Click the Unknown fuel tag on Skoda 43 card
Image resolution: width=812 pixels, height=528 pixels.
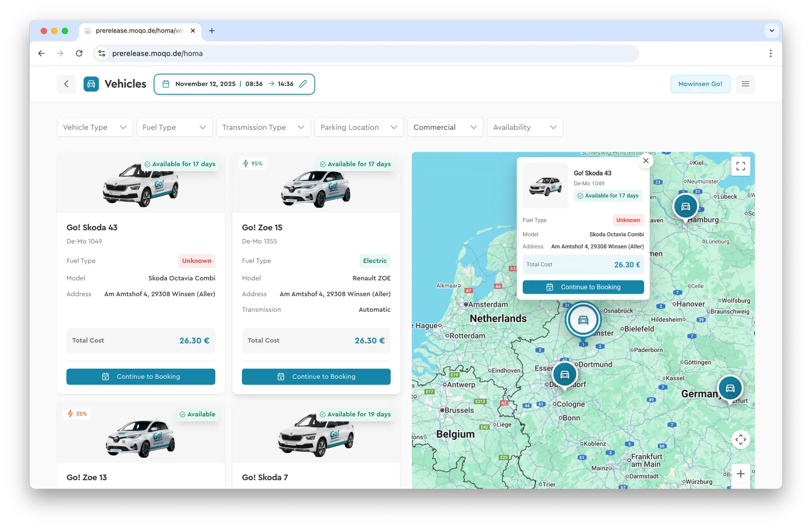point(197,261)
